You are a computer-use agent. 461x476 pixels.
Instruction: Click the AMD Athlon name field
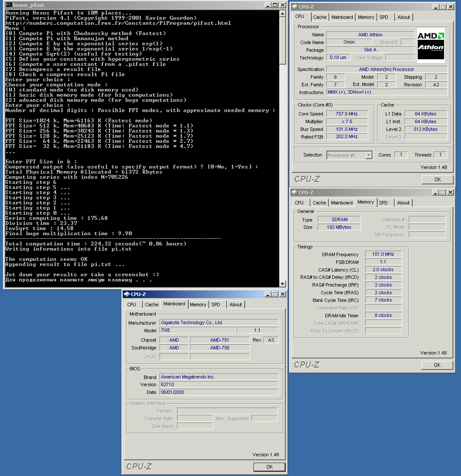click(370, 35)
